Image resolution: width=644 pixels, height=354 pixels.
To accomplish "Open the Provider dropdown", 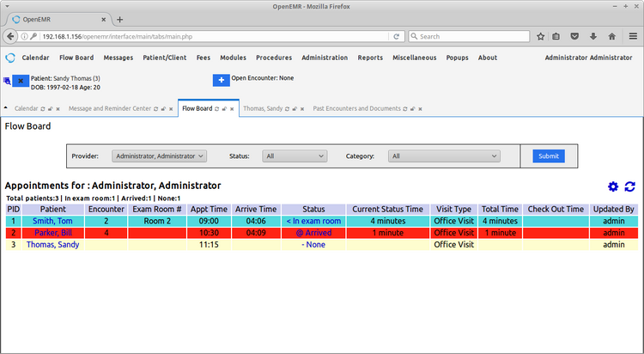I will [160, 156].
